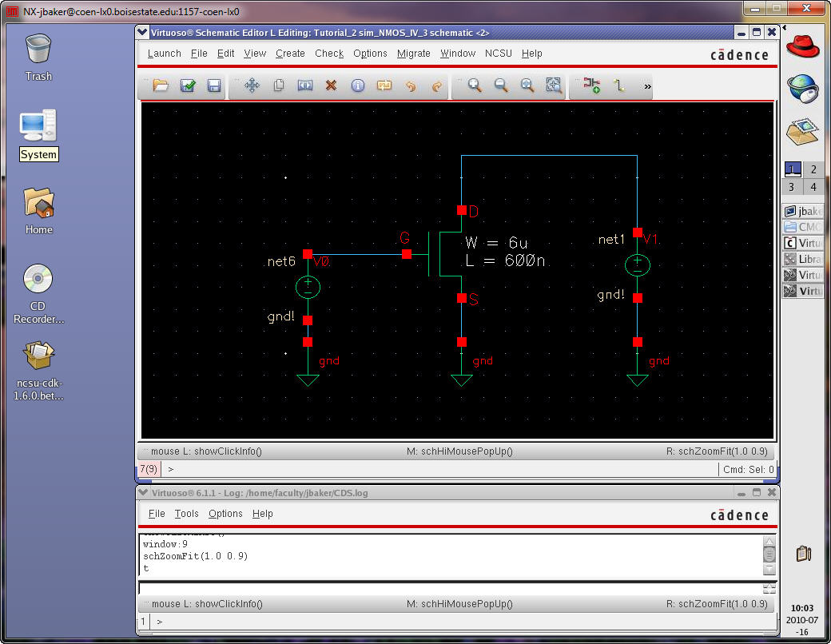The height and width of the screenshot is (644, 831).
Task: Open the Check menu
Action: 328,54
